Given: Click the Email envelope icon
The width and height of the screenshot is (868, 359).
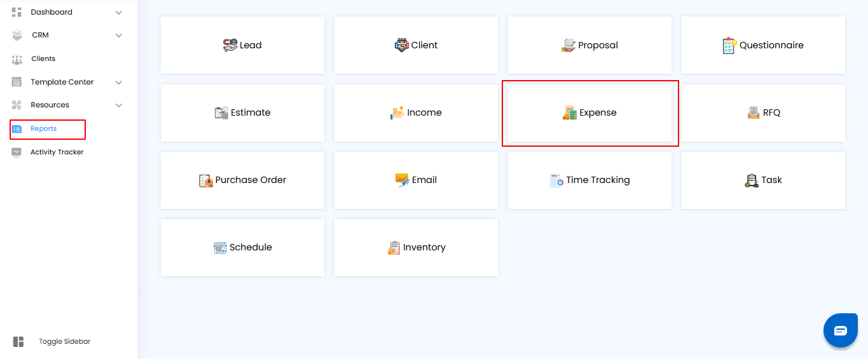Looking at the screenshot, I should 402,180.
